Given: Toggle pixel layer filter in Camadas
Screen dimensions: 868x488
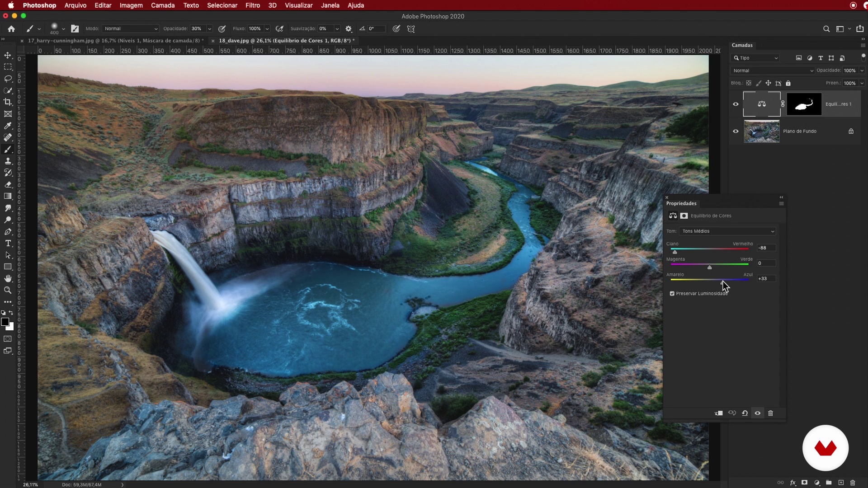Looking at the screenshot, I should click(x=799, y=58).
